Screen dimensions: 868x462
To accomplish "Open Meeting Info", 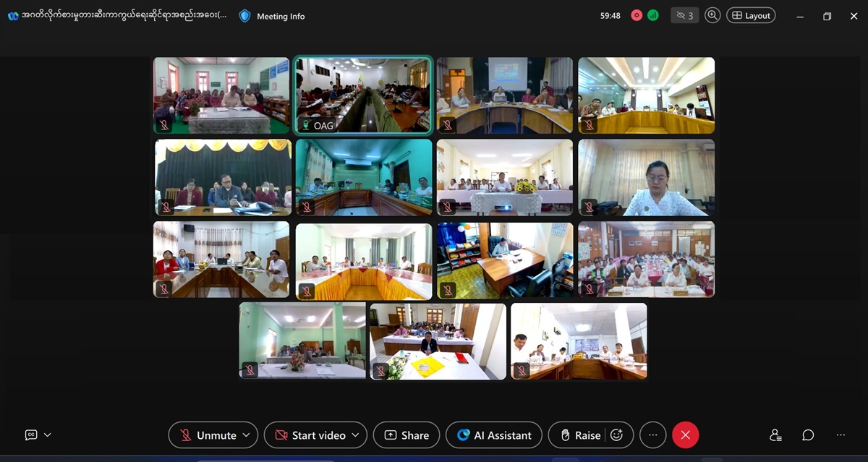I will pos(272,16).
